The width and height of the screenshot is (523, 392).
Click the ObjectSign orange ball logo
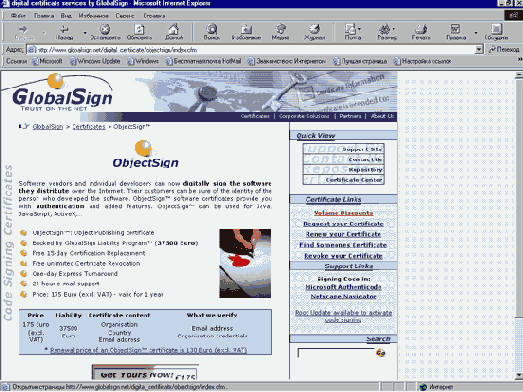(143, 148)
